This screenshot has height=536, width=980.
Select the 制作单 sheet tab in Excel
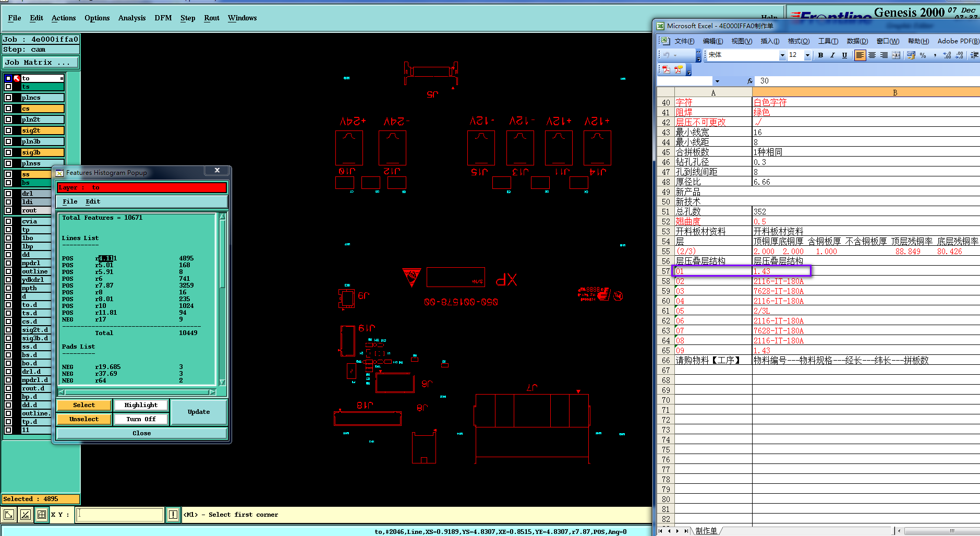(x=706, y=531)
